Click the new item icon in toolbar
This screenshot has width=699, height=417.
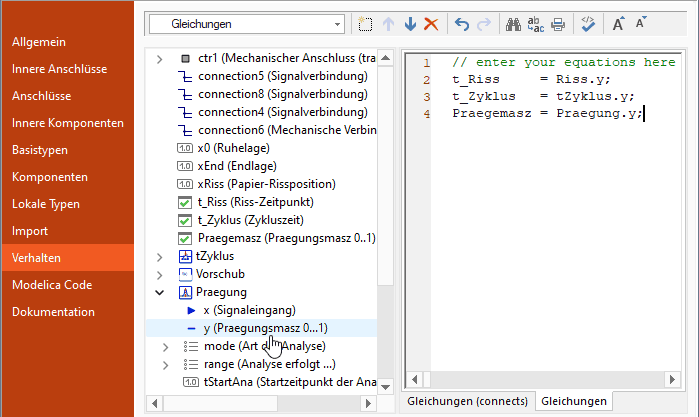(x=366, y=23)
